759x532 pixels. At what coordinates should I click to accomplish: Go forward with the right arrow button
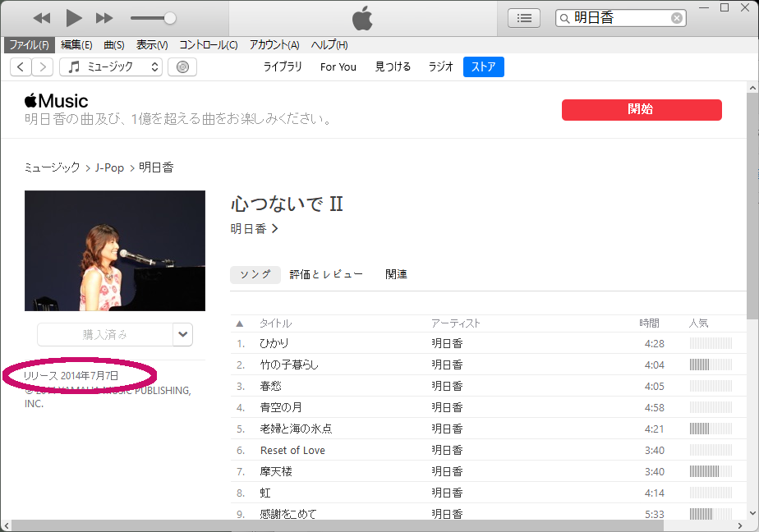pyautogui.click(x=43, y=66)
